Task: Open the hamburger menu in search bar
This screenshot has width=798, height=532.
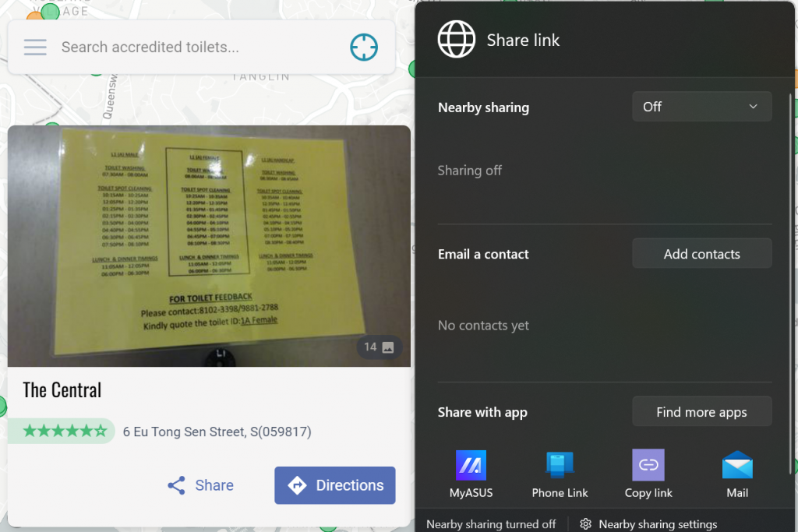Action: click(35, 48)
